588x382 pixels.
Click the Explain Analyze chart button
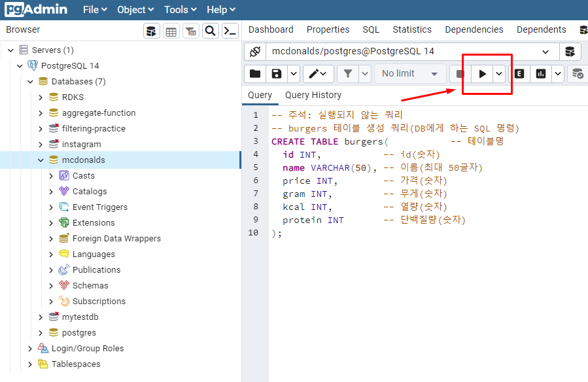pos(541,73)
